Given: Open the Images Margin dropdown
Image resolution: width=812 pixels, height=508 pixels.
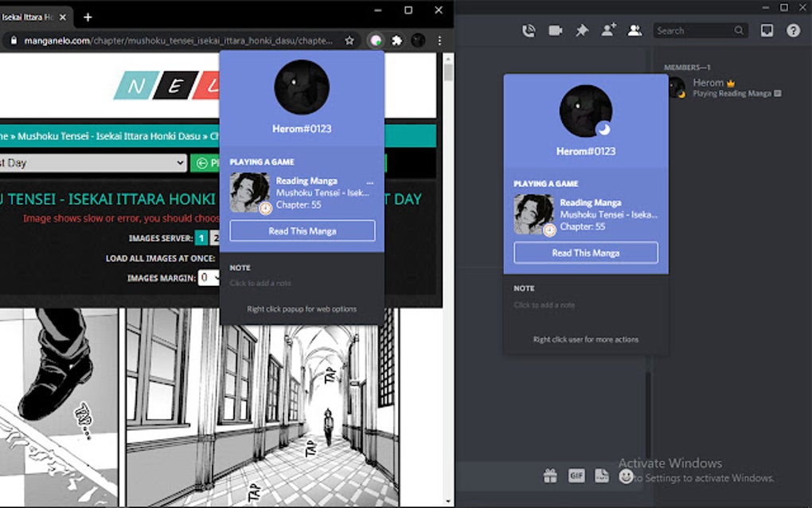Looking at the screenshot, I should pyautogui.click(x=209, y=277).
